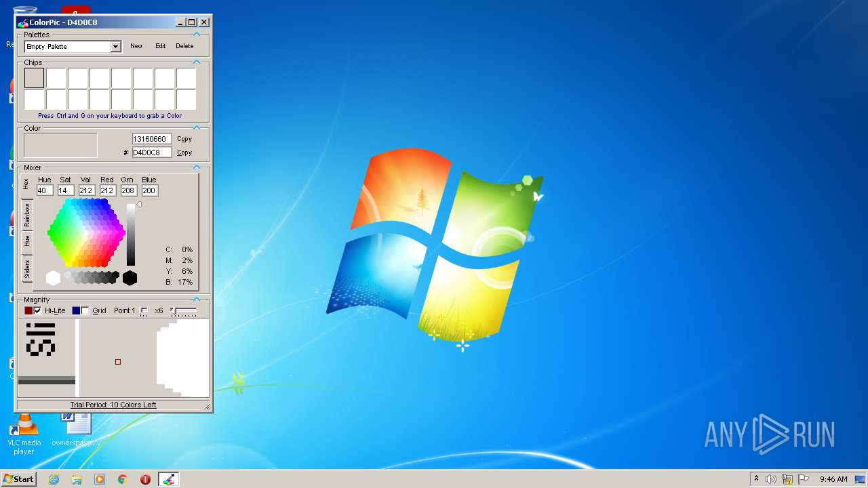Viewport: 868px width, 488px height.
Task: Switch to the Sliders mixer tab
Action: coord(26,269)
